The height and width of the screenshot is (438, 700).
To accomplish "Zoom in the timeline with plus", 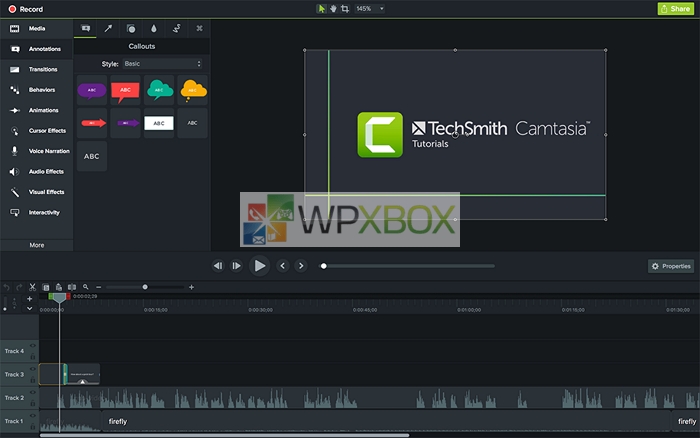I will click(x=192, y=287).
